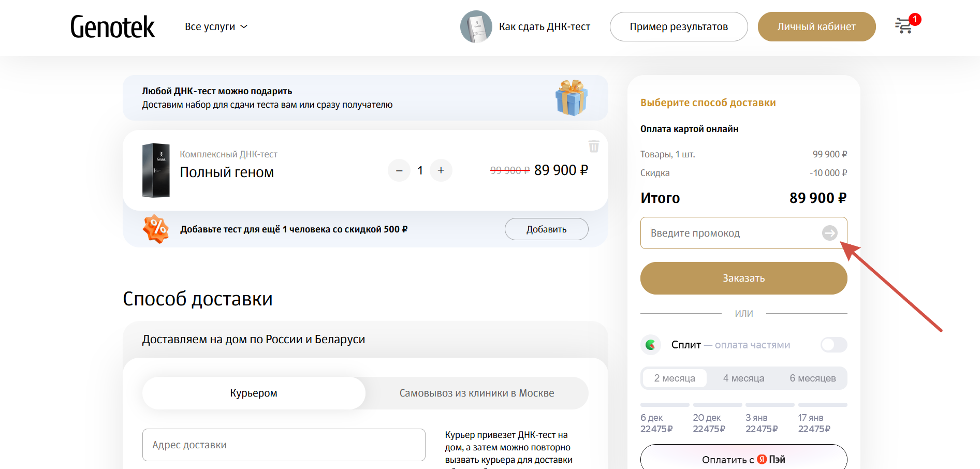Click the Полный геном product box image
The height and width of the screenshot is (469, 980).
[x=156, y=170]
